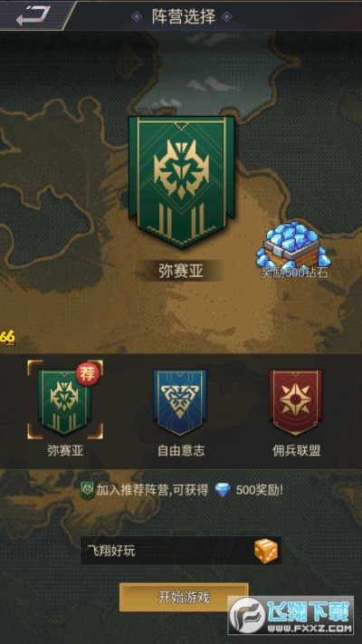Viewport: 362px width, 644px height.
Task: Go back using the return arrow icon
Action: [x=33, y=15]
